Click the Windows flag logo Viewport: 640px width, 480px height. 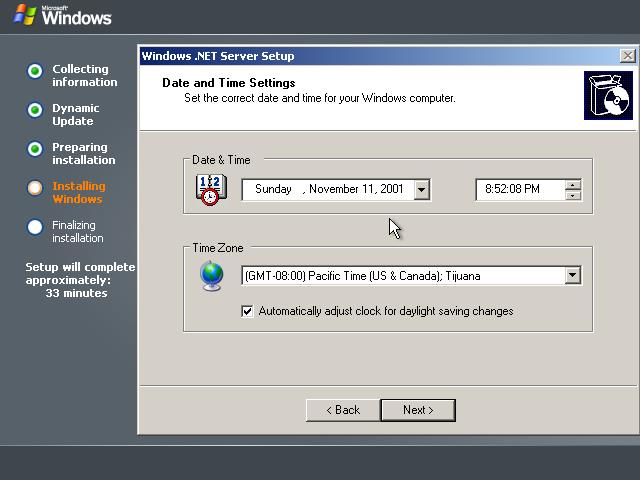24,15
